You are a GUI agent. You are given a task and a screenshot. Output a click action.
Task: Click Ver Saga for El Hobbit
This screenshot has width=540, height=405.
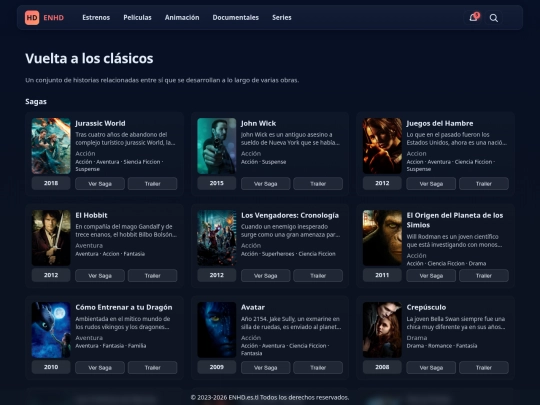click(100, 276)
